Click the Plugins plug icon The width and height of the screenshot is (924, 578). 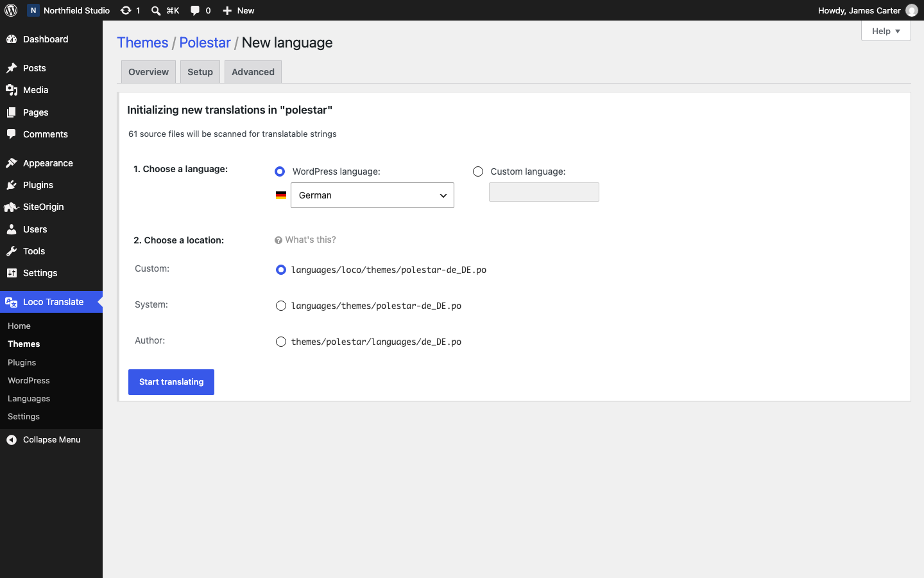click(12, 185)
